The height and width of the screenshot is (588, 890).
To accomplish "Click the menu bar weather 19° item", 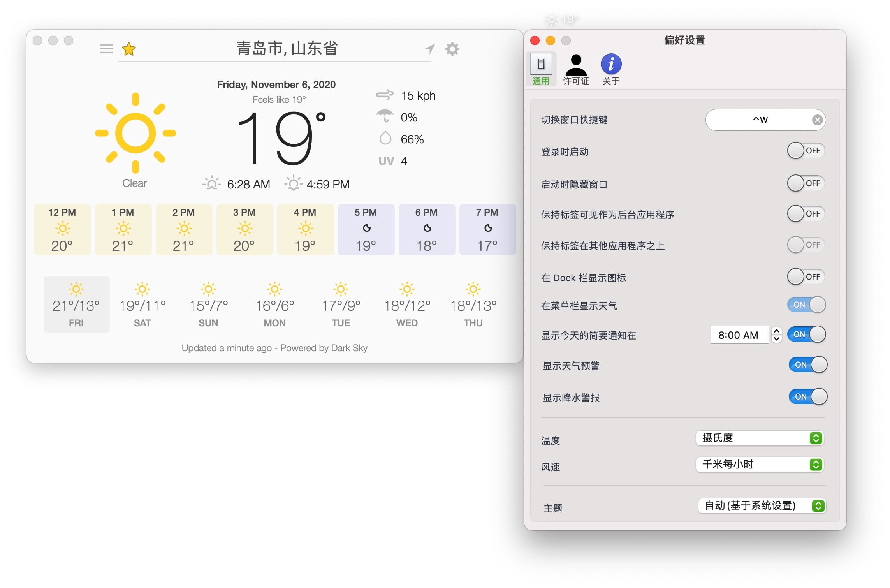I will coord(562,19).
